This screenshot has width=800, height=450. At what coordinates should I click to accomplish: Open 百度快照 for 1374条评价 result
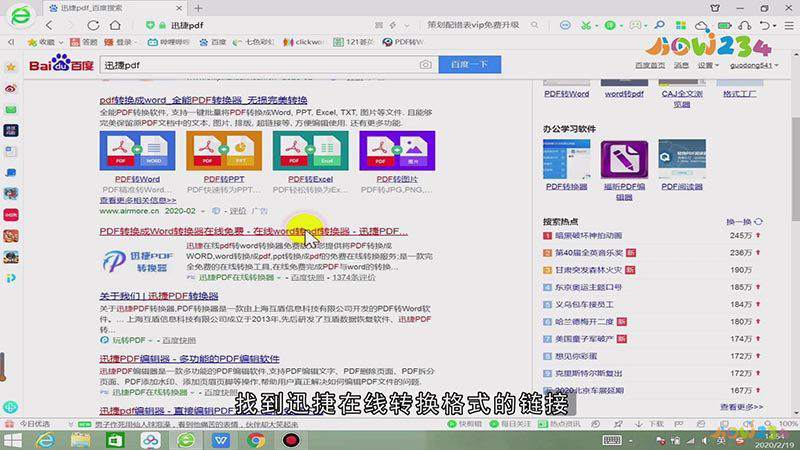[x=308, y=278]
